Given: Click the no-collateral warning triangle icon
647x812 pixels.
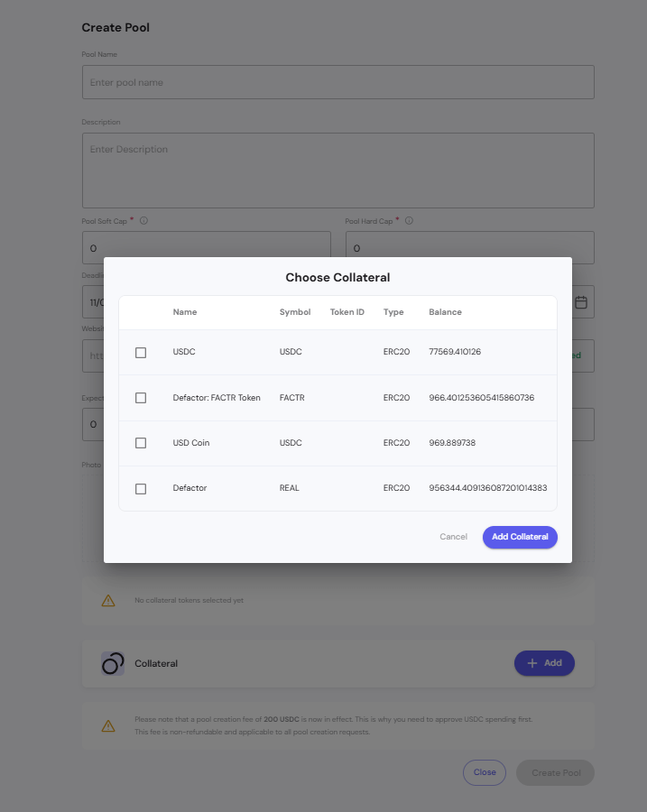Looking at the screenshot, I should [108, 600].
